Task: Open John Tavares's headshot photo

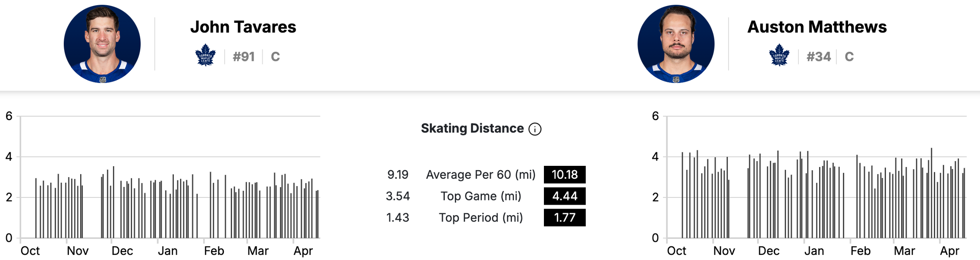Action: point(102,44)
